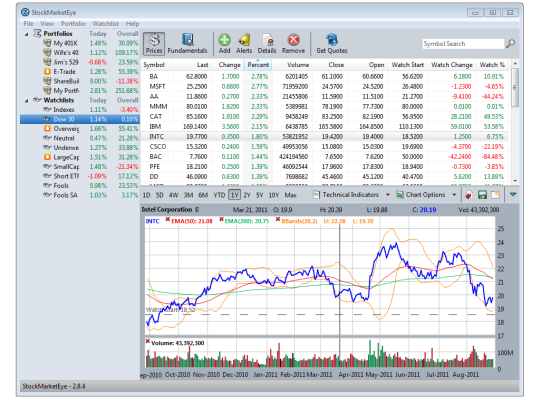Image resolution: width=540 pixels, height=399 pixels.
Task: Collapse chart panel with blue arrow
Action: 513,195
